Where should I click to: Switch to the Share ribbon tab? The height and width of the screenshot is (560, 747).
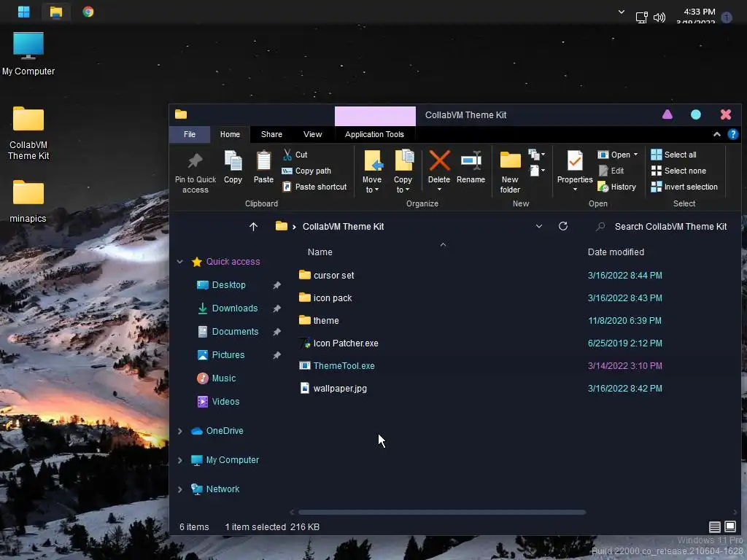(x=271, y=134)
